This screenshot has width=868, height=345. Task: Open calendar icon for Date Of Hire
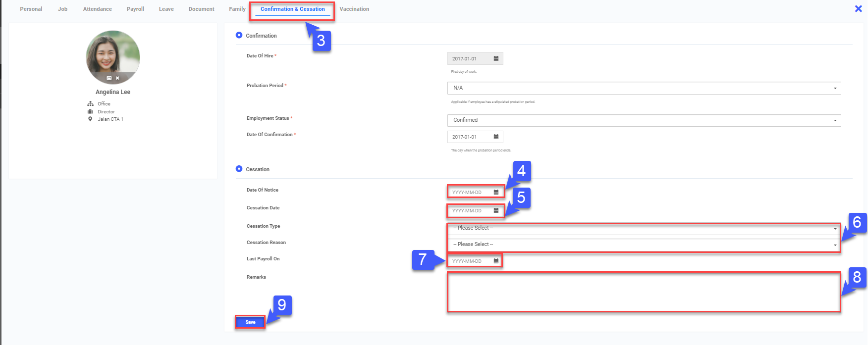tap(496, 58)
